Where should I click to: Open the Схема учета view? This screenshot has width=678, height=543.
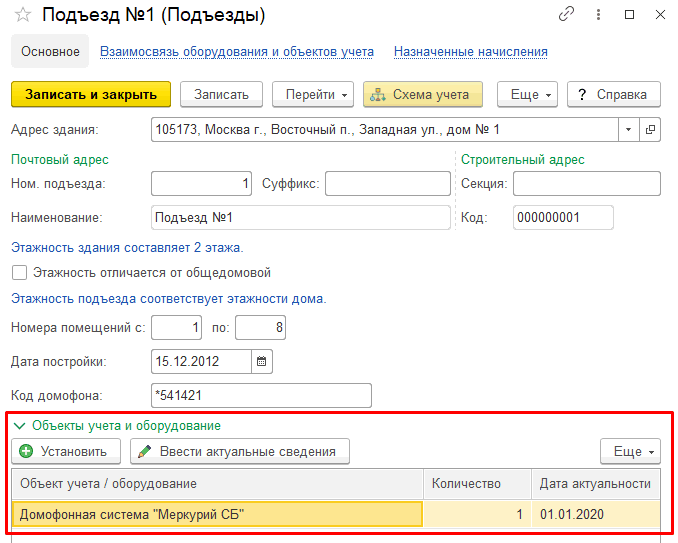click(423, 94)
